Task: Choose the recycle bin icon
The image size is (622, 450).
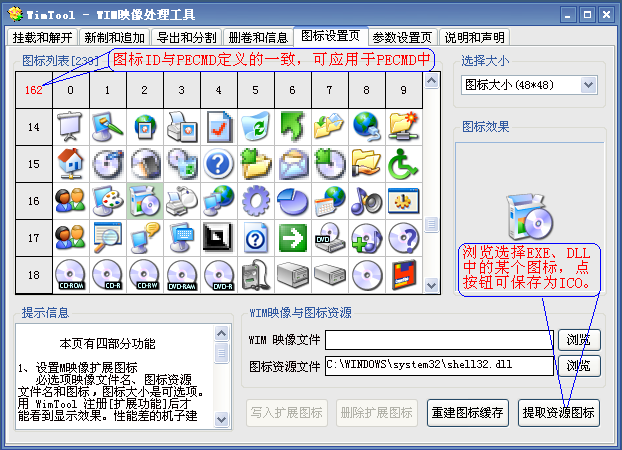Action: point(256,127)
